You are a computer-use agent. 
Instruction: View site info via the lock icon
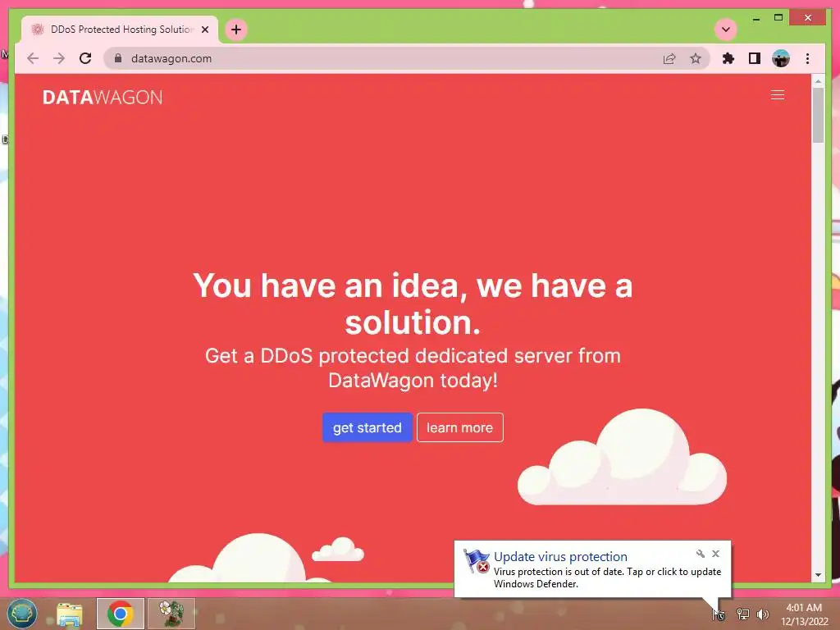pyautogui.click(x=118, y=58)
